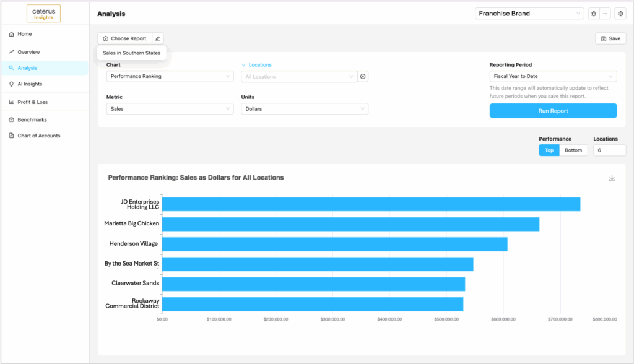
Task: Click the Locations count input field
Action: point(609,150)
